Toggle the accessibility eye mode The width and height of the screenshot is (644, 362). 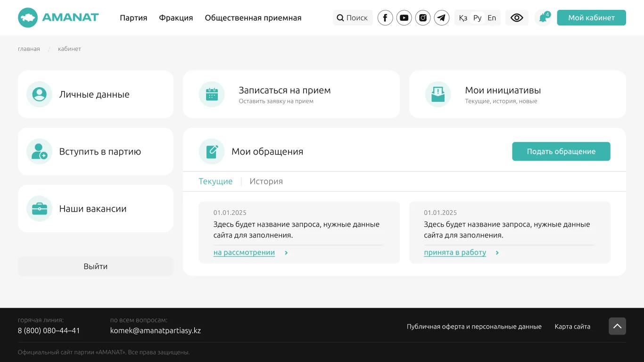517,18
